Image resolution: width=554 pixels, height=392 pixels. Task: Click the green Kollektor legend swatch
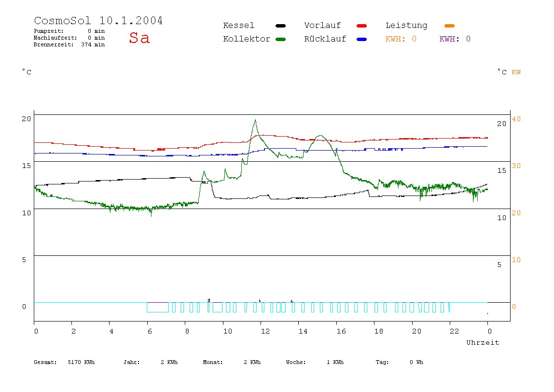[x=280, y=39]
